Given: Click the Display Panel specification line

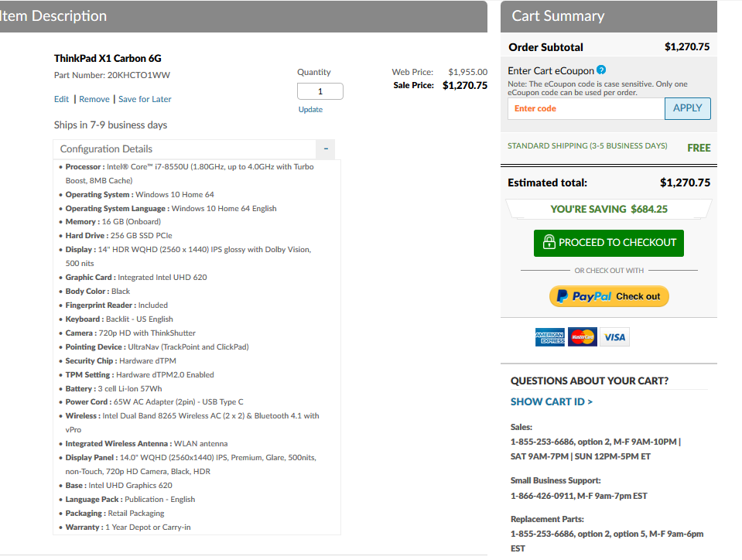Looking at the screenshot, I should click(x=190, y=464).
